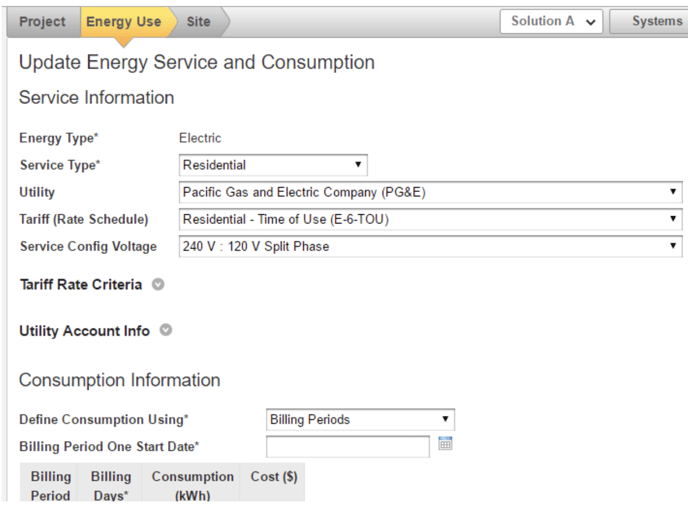
Task: Click the Utility Account Info heading
Action: click(x=85, y=331)
